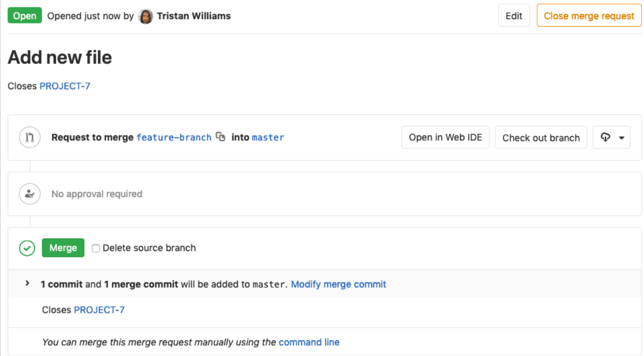The image size is (644, 356).
Task: Click the Merge button
Action: coord(63,248)
